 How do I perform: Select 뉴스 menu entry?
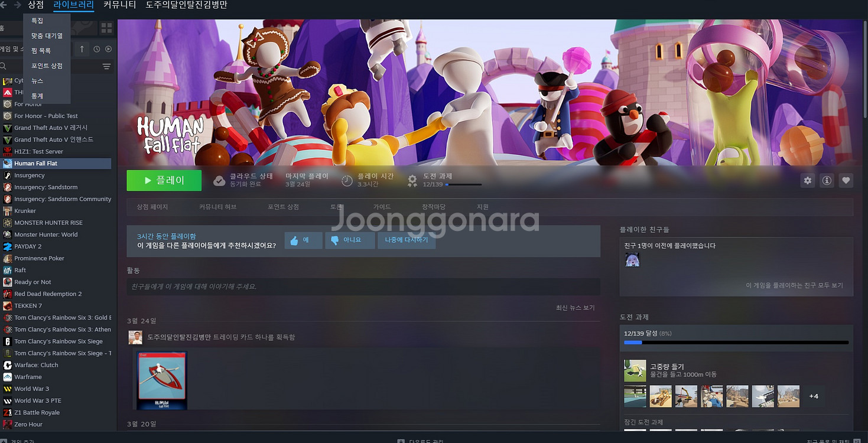coord(37,81)
